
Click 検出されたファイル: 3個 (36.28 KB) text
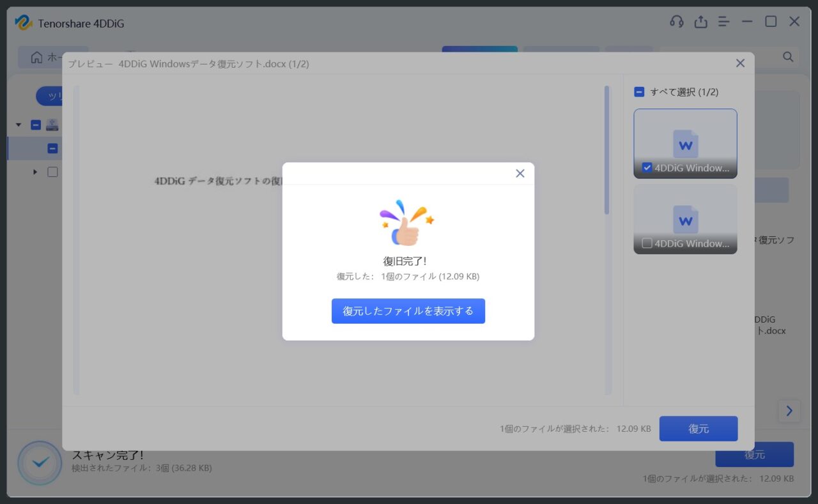pyautogui.click(x=142, y=468)
